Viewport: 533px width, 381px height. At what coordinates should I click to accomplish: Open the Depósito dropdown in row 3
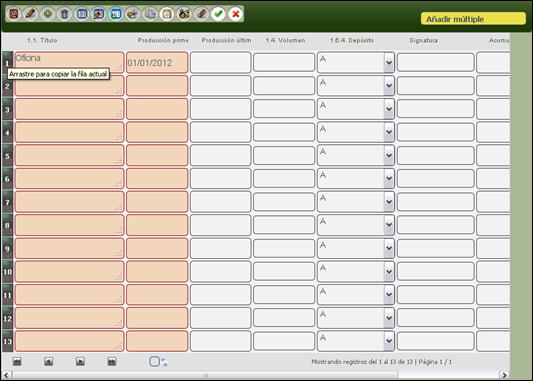pos(389,109)
